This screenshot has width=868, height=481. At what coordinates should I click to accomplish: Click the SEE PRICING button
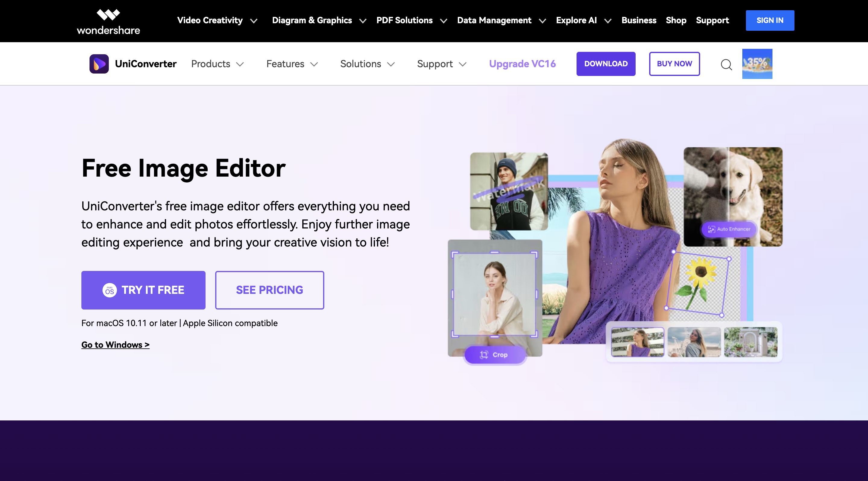(x=269, y=290)
